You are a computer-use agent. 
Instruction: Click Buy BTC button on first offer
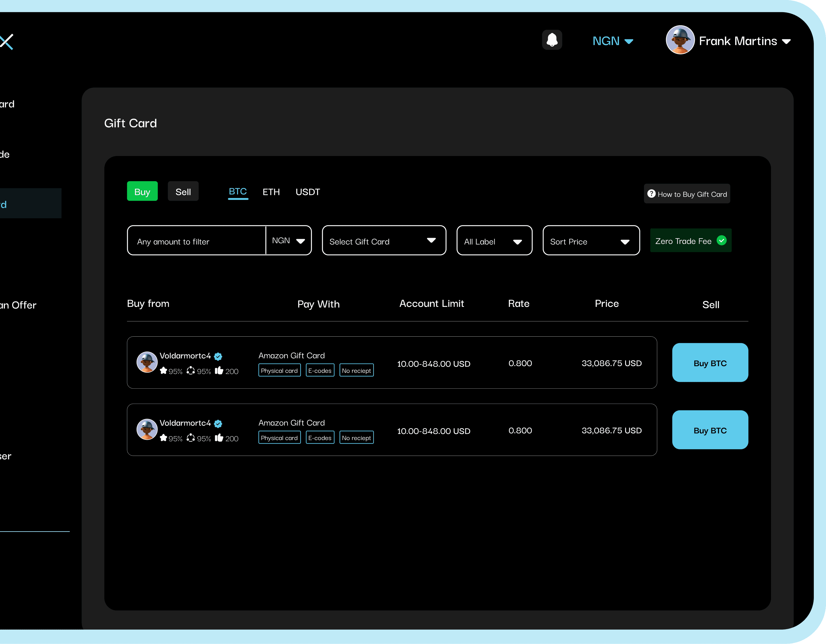(x=710, y=362)
